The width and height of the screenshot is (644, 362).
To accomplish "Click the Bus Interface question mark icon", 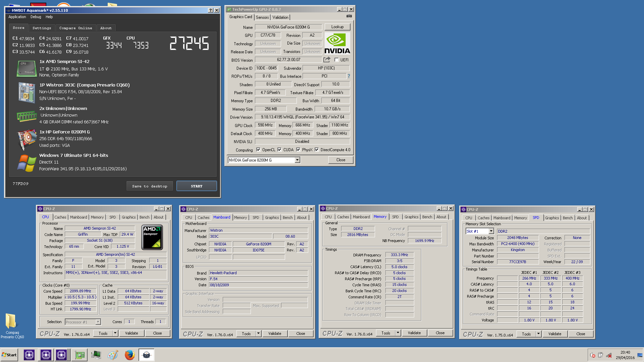I will coord(349,76).
